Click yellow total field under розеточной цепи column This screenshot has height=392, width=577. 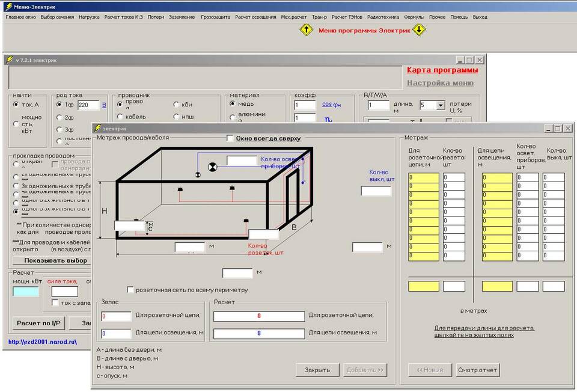tap(424, 286)
